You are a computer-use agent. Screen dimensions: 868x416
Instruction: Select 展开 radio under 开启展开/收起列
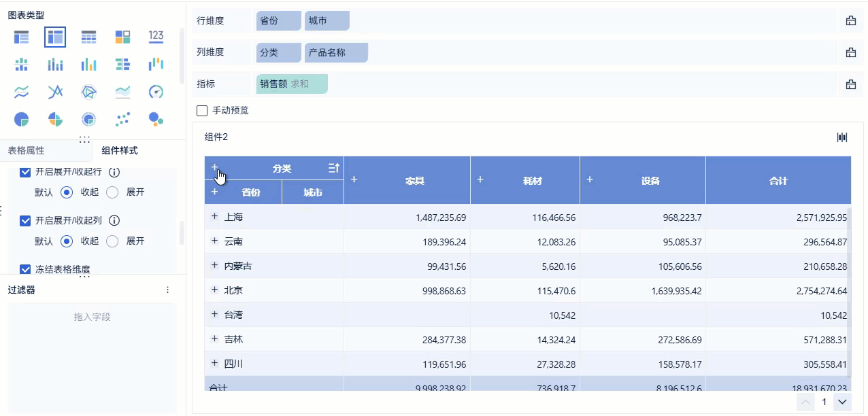pos(113,241)
